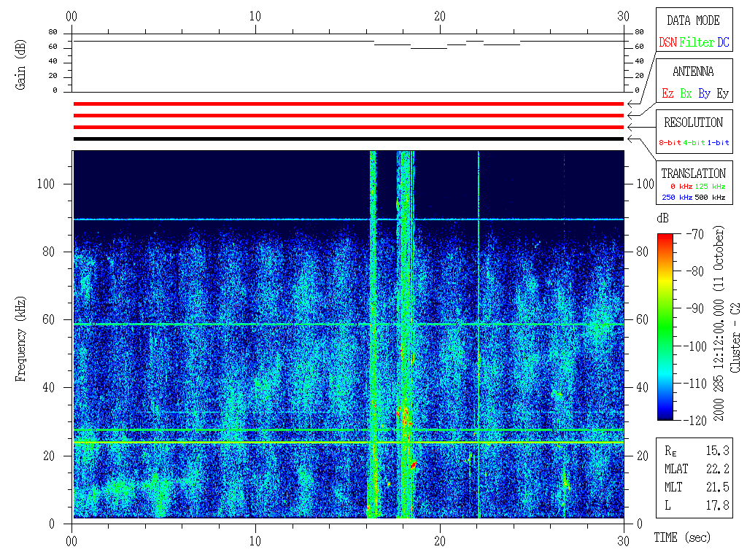Click the dB color scale bar

pyautogui.click(x=665, y=327)
